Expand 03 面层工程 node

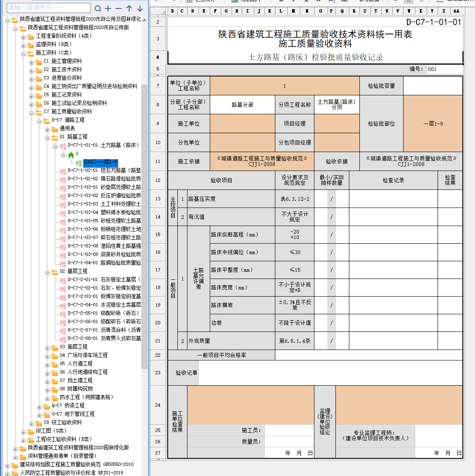[x=47, y=348]
